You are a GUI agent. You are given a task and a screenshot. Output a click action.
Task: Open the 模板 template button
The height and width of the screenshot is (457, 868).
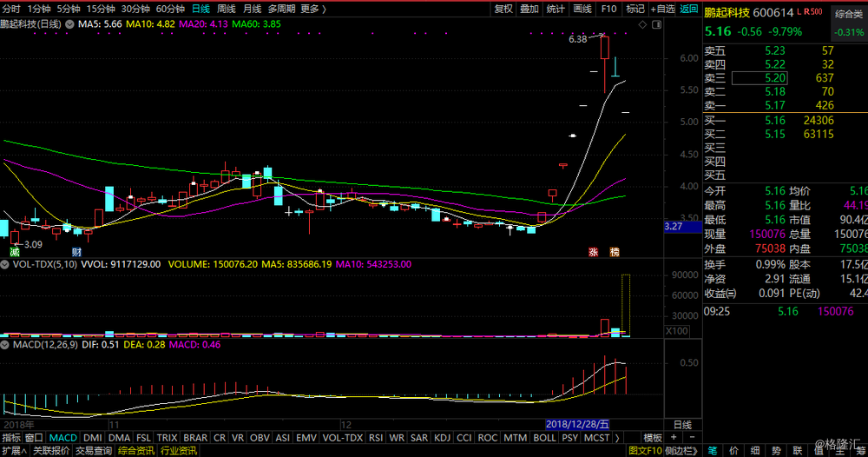[x=653, y=438]
